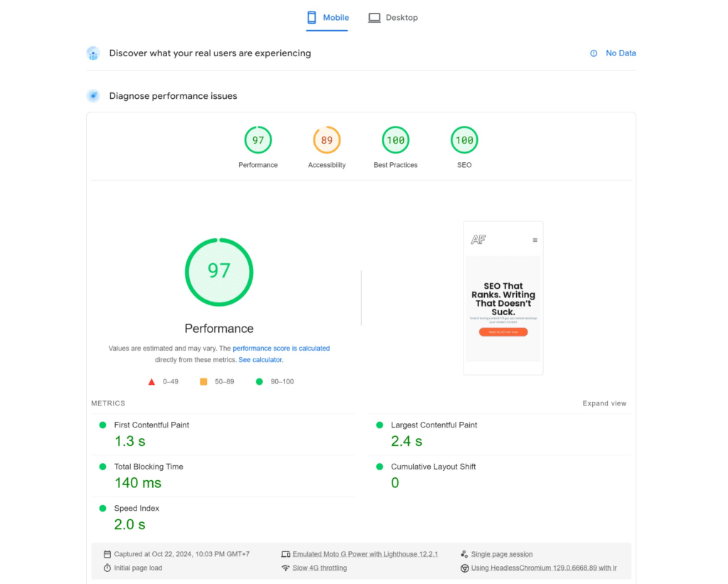Viewport: 728px width, 584px height.
Task: Click the page screenshot thumbnail
Action: click(x=503, y=298)
